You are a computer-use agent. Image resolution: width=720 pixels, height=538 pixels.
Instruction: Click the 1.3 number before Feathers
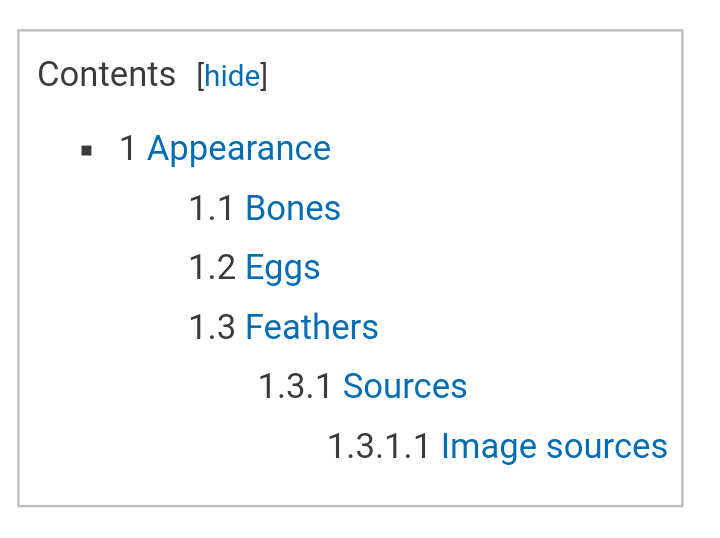pos(213,327)
